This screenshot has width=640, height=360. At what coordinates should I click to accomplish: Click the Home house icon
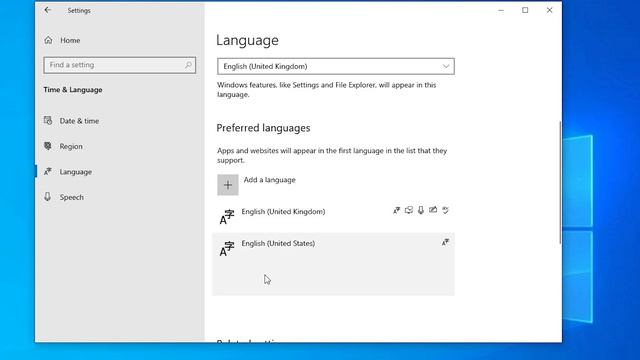point(48,40)
